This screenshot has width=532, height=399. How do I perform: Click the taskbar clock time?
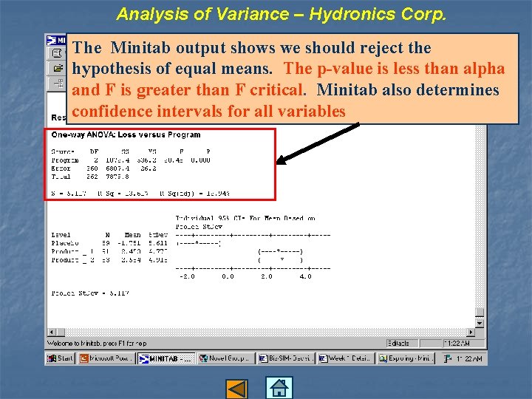469,358
